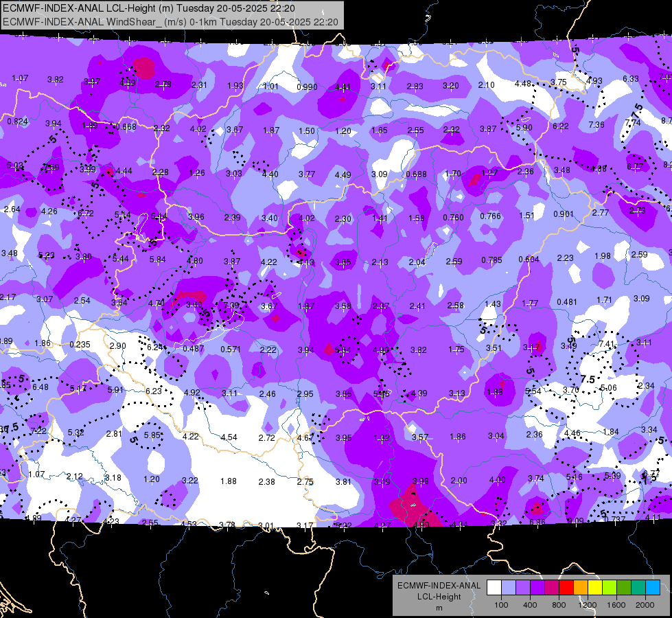
Task: Click the legend scale label 400
Action: coord(530,605)
